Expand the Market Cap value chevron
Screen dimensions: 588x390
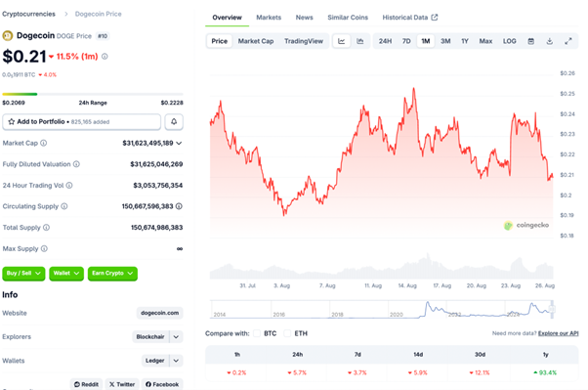179,143
